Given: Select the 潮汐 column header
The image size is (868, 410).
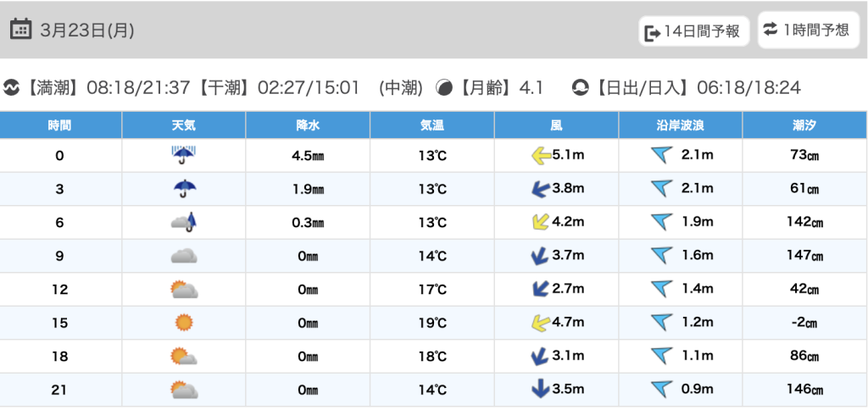Looking at the screenshot, I should tap(804, 125).
